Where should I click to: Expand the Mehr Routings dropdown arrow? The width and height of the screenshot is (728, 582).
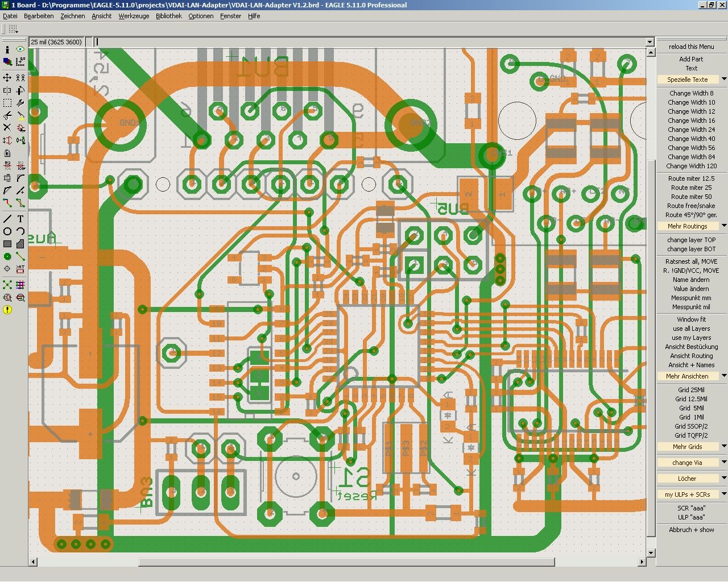pyautogui.click(x=723, y=226)
